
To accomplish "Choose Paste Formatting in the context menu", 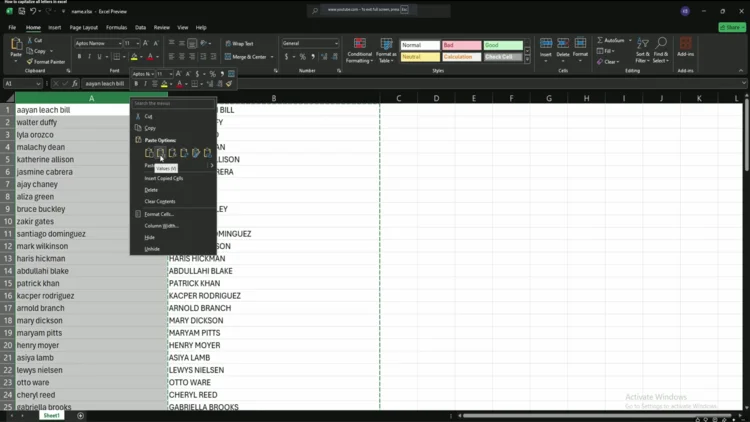I will [196, 153].
